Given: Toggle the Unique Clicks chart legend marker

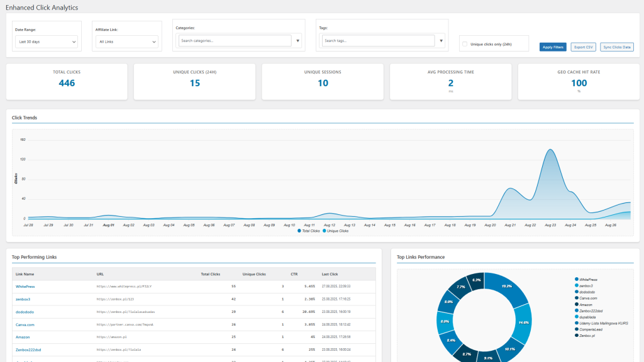Looking at the screenshot, I should (x=325, y=231).
